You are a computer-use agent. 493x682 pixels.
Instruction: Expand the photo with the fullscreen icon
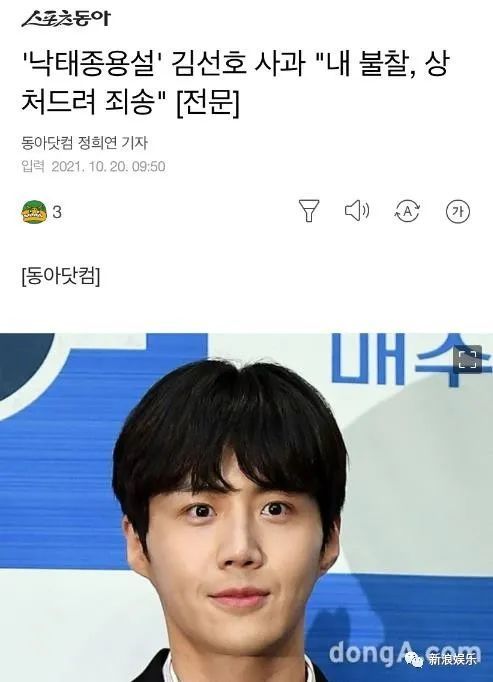(468, 359)
